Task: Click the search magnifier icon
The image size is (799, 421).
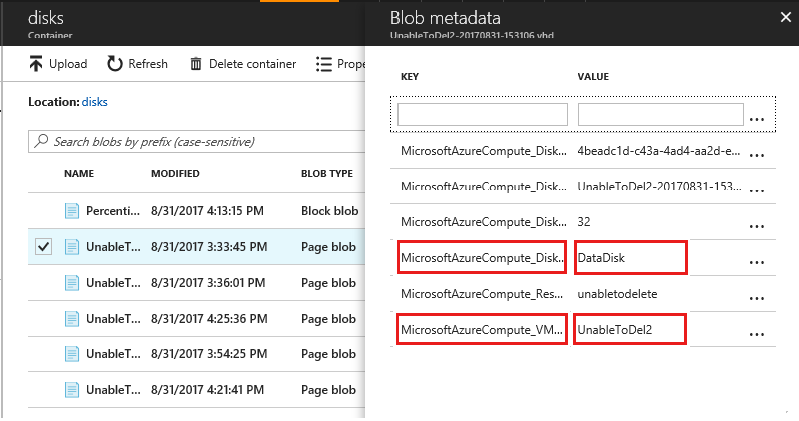Action: click(x=42, y=142)
